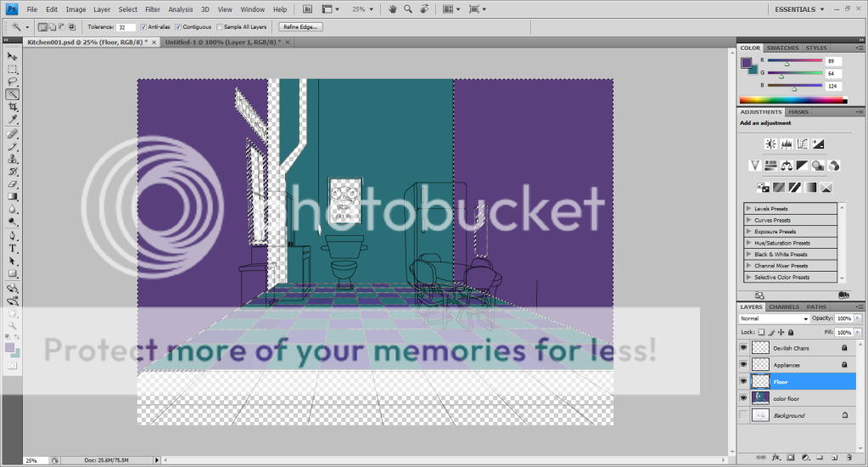Switch to the Swatches panel tab
The image size is (868, 467).
click(781, 48)
